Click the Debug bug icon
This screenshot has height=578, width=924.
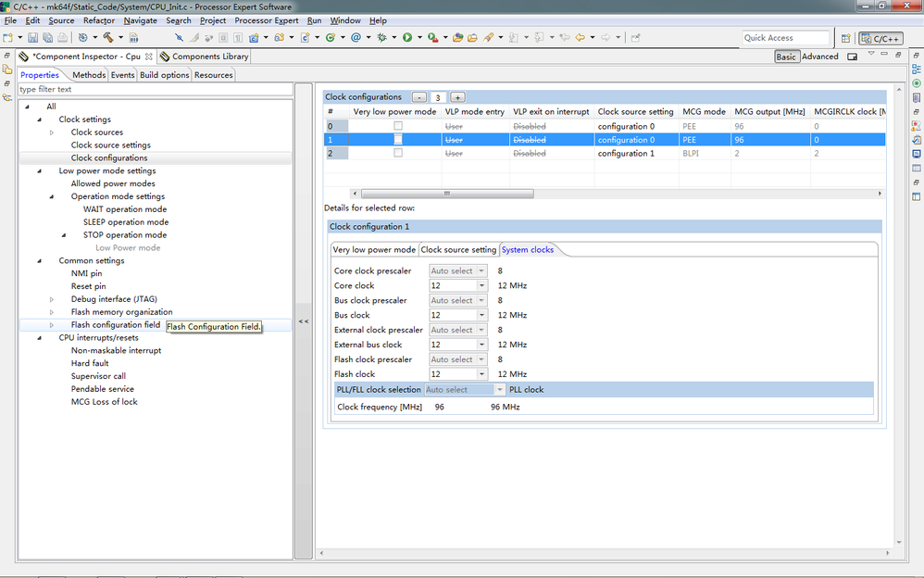[x=381, y=38]
